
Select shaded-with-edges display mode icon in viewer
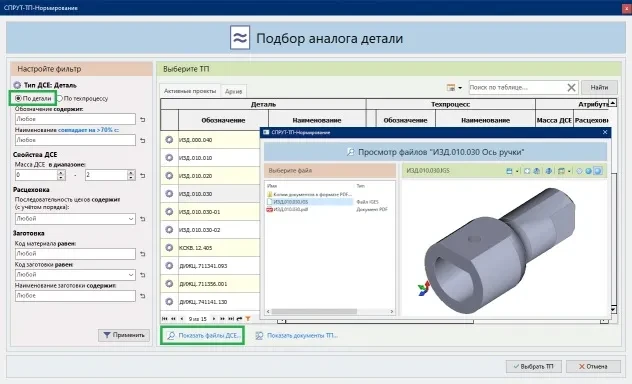point(598,171)
